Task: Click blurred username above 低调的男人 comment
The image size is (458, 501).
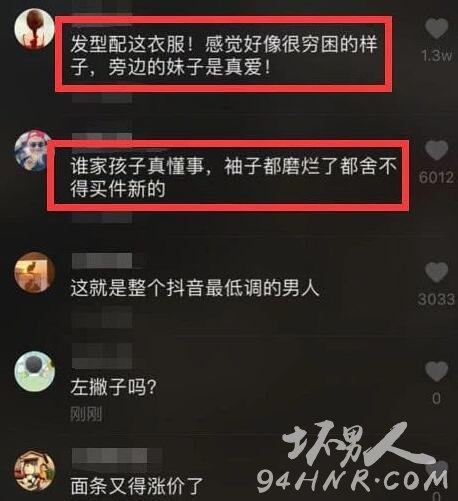Action: [x=102, y=261]
